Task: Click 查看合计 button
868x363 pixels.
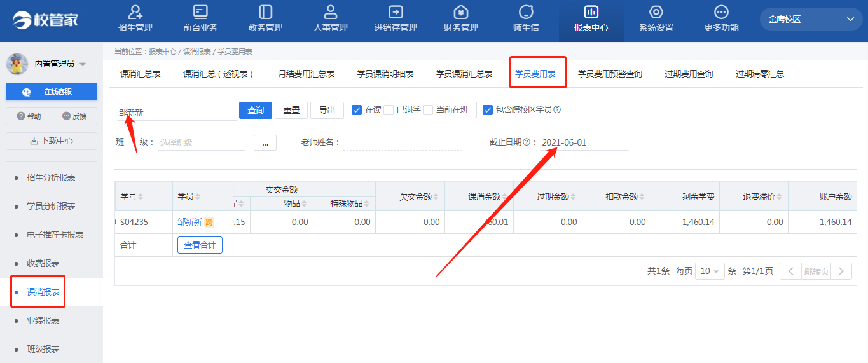Action: click(x=200, y=245)
